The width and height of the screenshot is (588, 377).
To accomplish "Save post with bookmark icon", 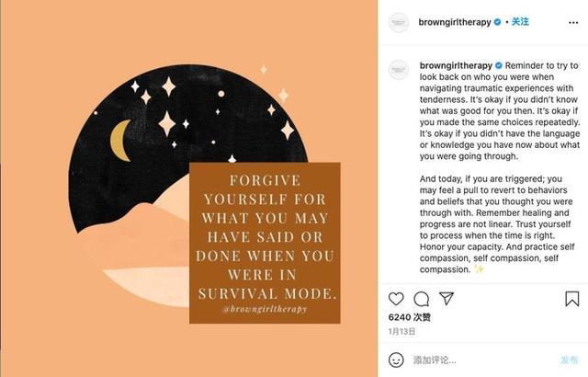I will click(571, 299).
